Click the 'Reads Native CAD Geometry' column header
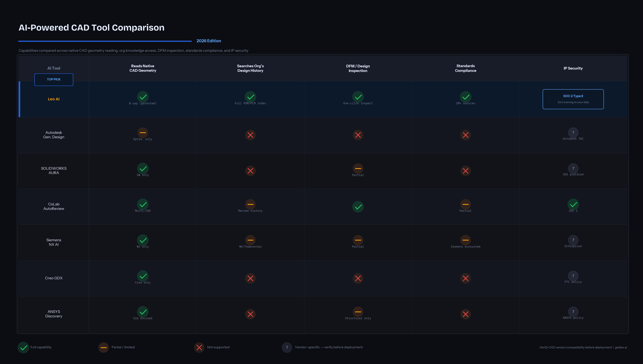 pos(143,68)
